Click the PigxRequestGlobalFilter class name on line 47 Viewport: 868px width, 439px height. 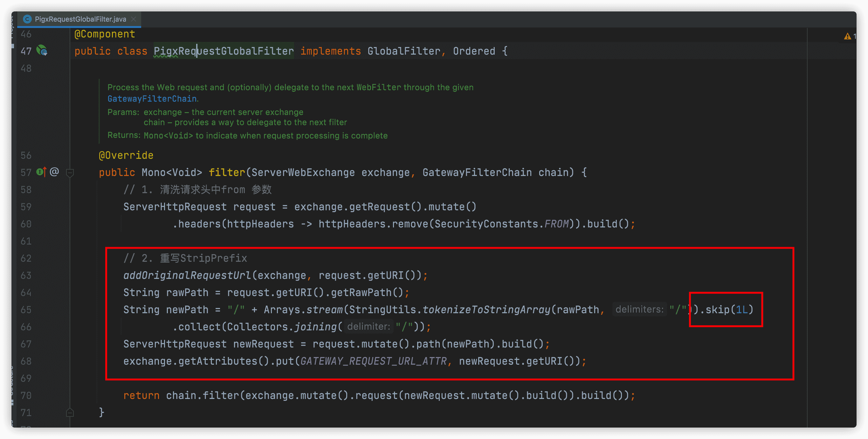(224, 51)
